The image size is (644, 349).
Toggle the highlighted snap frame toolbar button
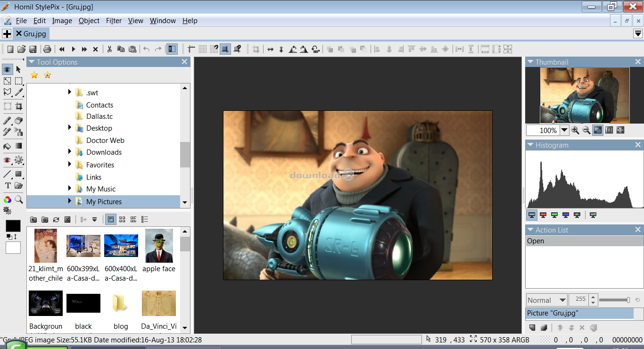[225, 49]
